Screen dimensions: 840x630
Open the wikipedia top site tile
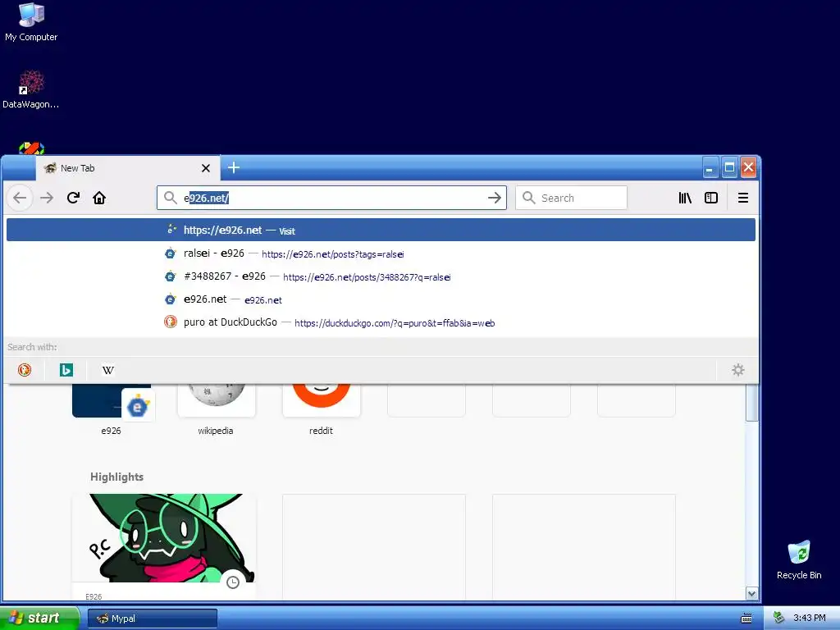click(216, 410)
